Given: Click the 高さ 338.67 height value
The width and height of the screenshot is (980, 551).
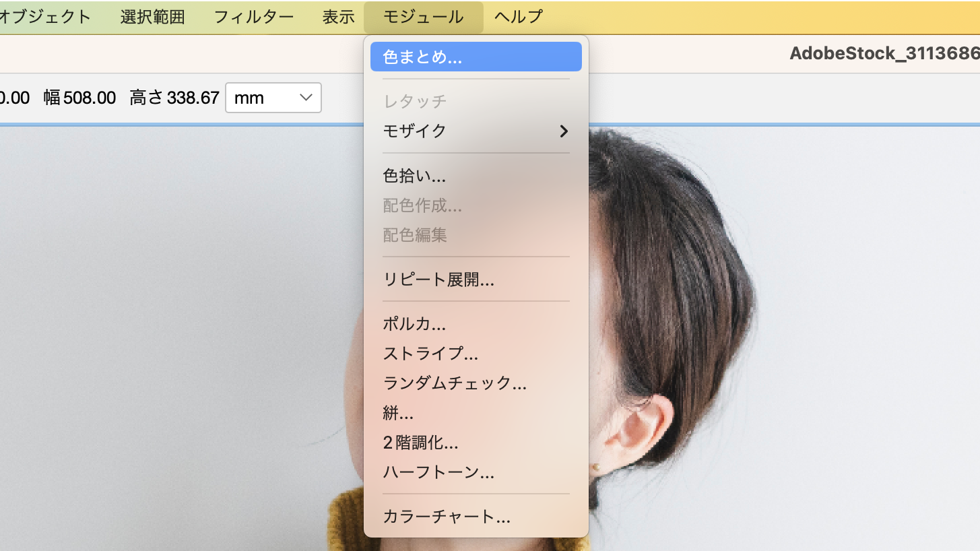Looking at the screenshot, I should tap(193, 98).
